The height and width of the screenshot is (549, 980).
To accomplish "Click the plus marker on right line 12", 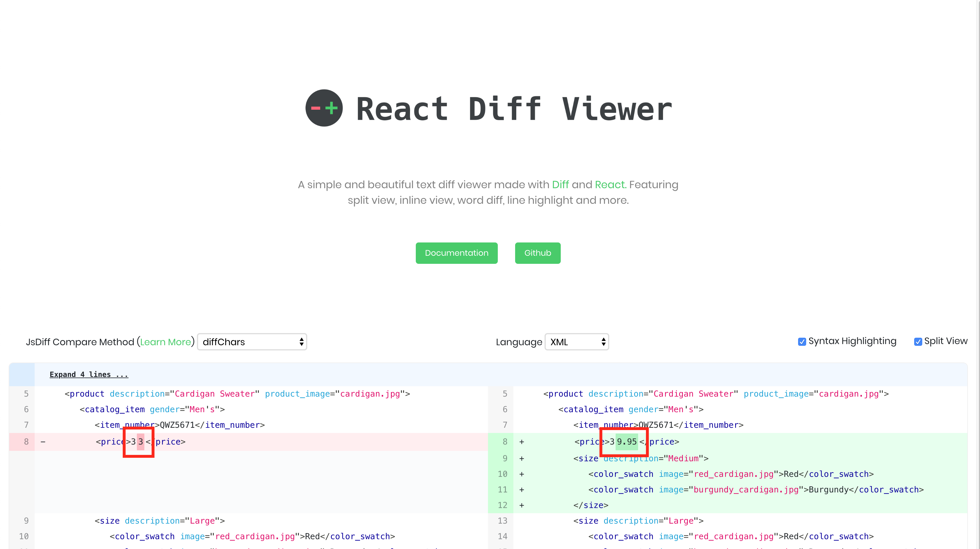I will click(521, 505).
